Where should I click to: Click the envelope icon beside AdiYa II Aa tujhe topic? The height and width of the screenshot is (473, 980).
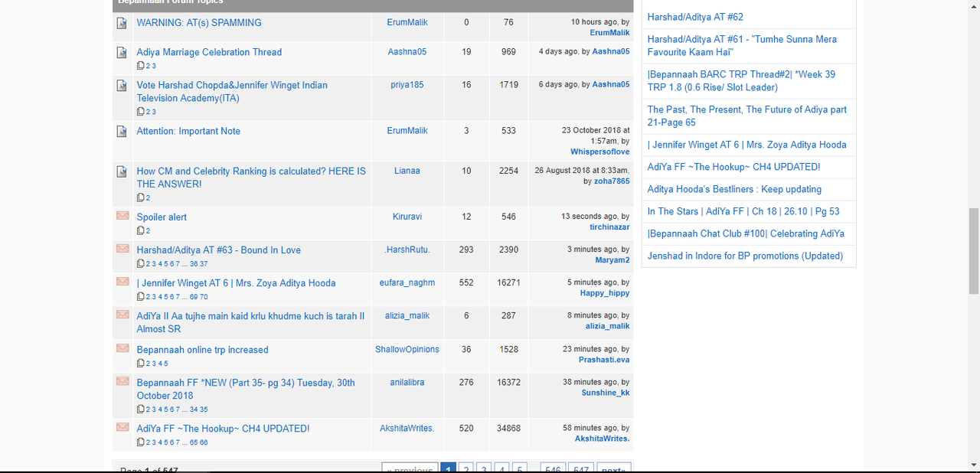(x=122, y=315)
